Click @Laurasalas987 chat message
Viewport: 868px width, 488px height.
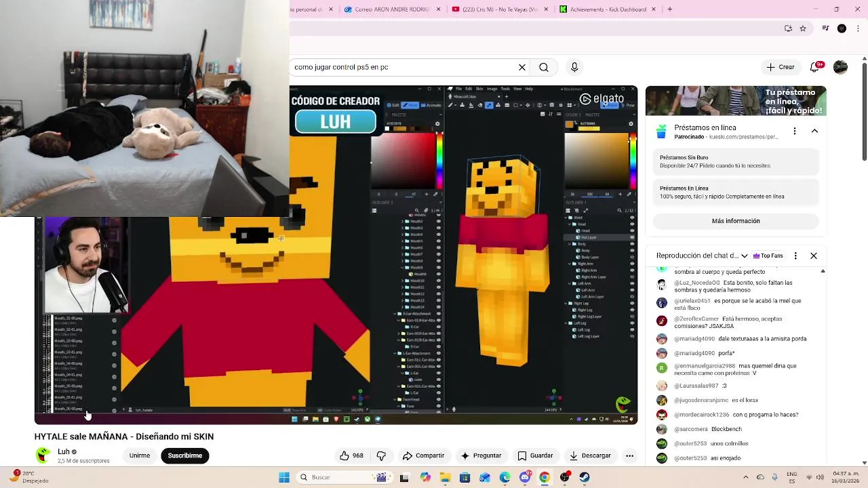[692, 386]
